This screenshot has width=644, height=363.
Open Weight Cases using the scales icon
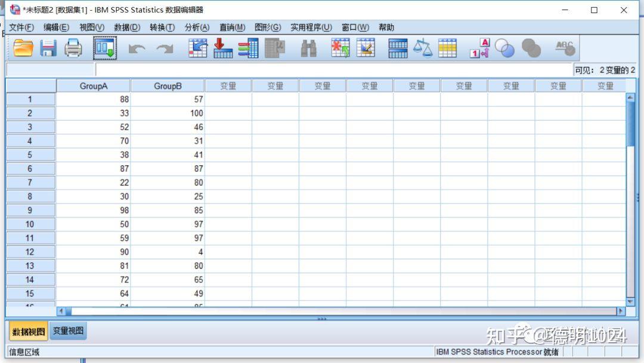click(423, 48)
